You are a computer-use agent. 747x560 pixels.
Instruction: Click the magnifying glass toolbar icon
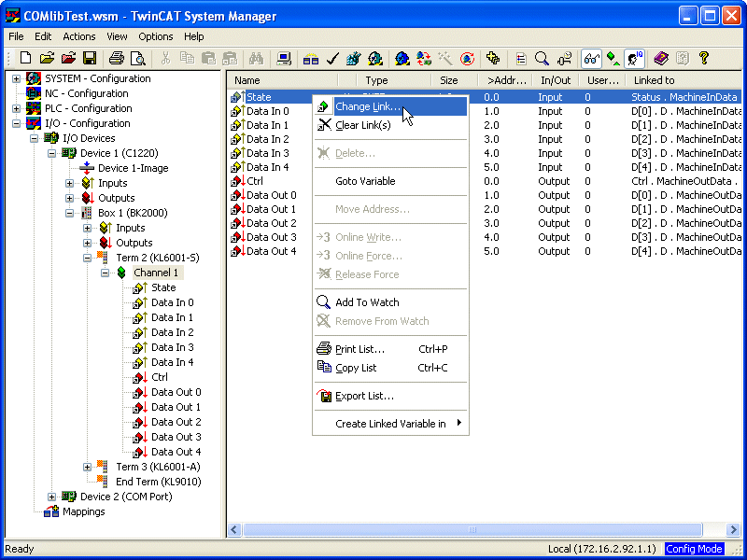coord(543,59)
